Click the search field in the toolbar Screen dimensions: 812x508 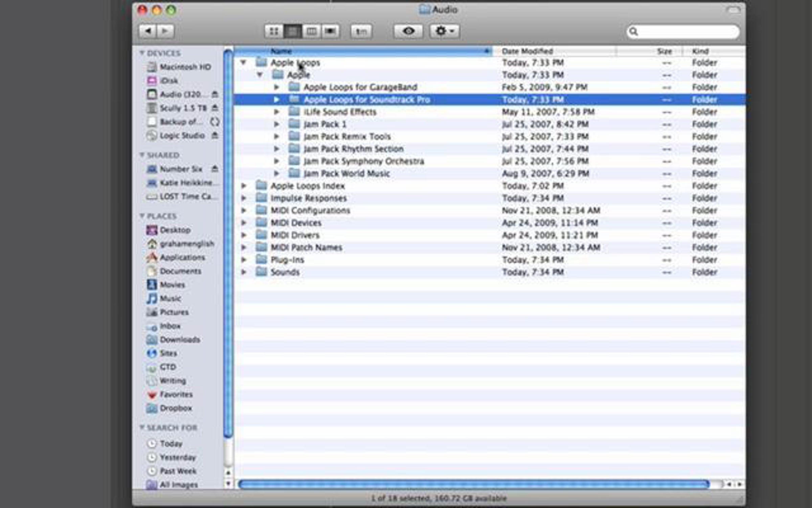(x=683, y=31)
